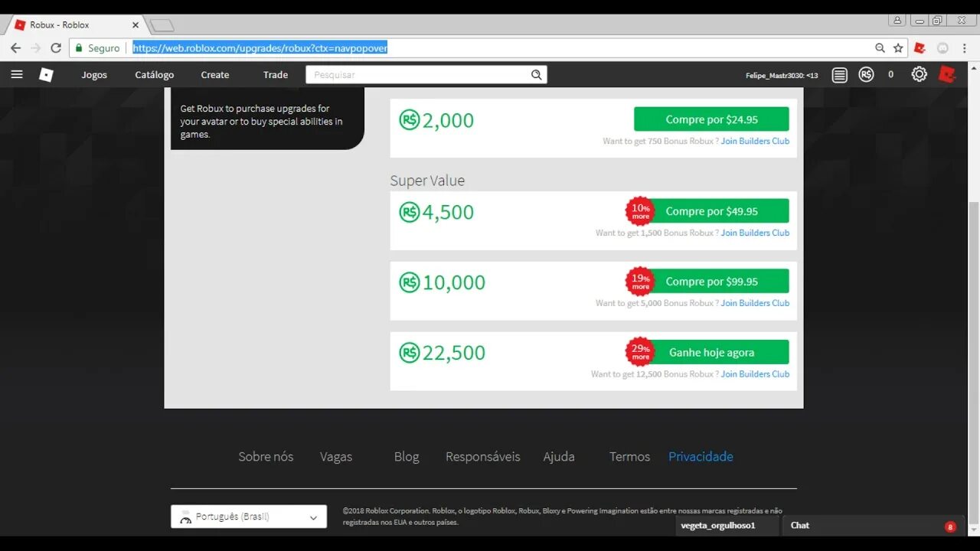Close the Robux - Roblox browser tab

point(136,24)
